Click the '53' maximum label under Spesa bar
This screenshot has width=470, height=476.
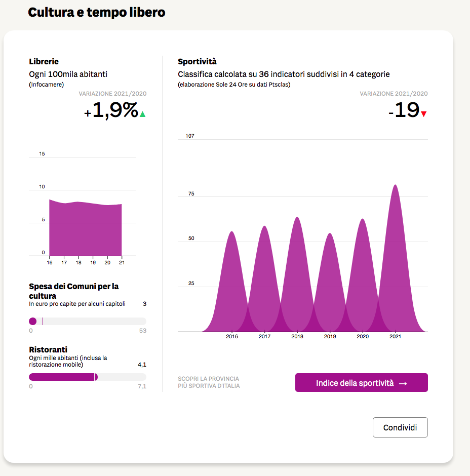143,331
